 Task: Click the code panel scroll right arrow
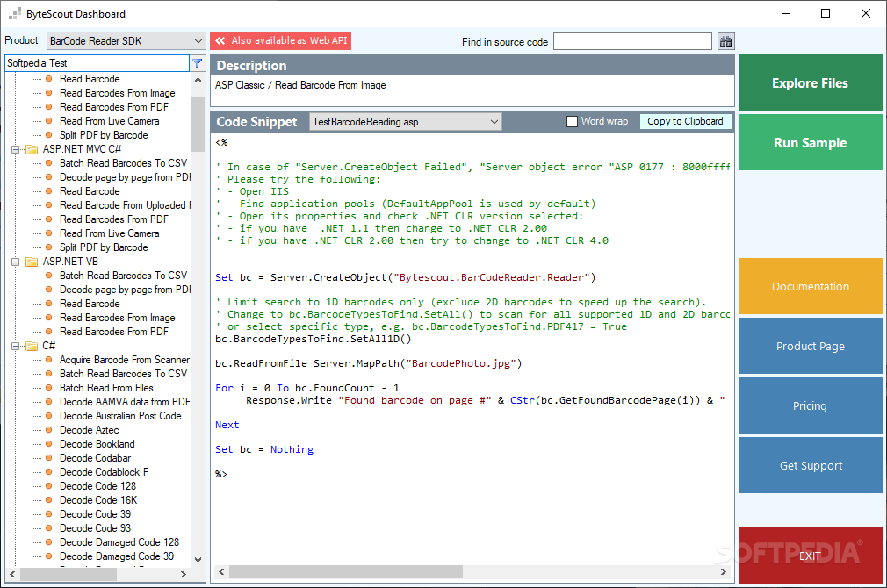coord(724,572)
